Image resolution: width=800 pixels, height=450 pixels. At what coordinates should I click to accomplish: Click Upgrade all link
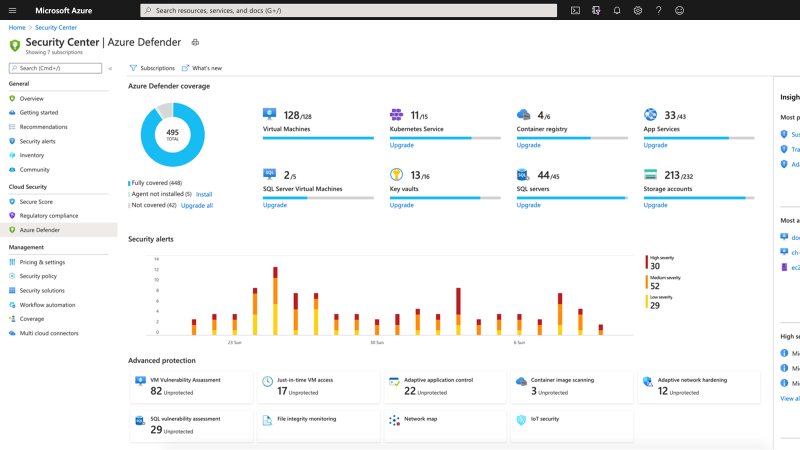pos(196,205)
